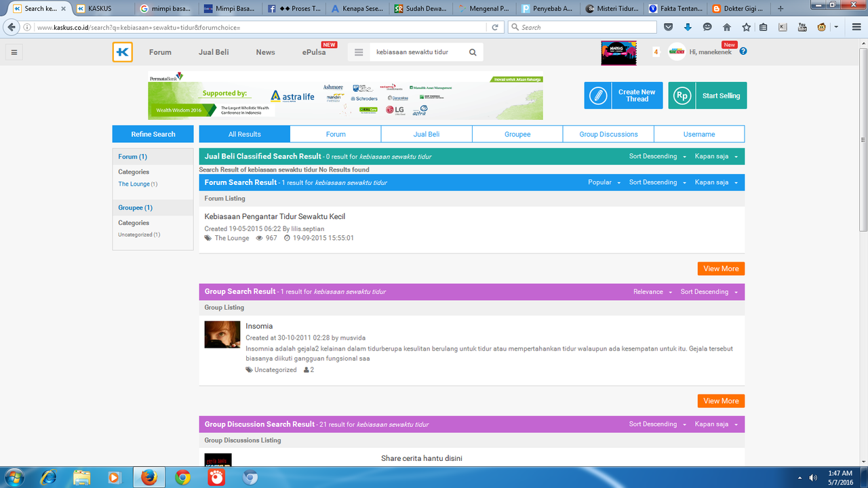
Task: Open the Windows Start menu
Action: 14,477
